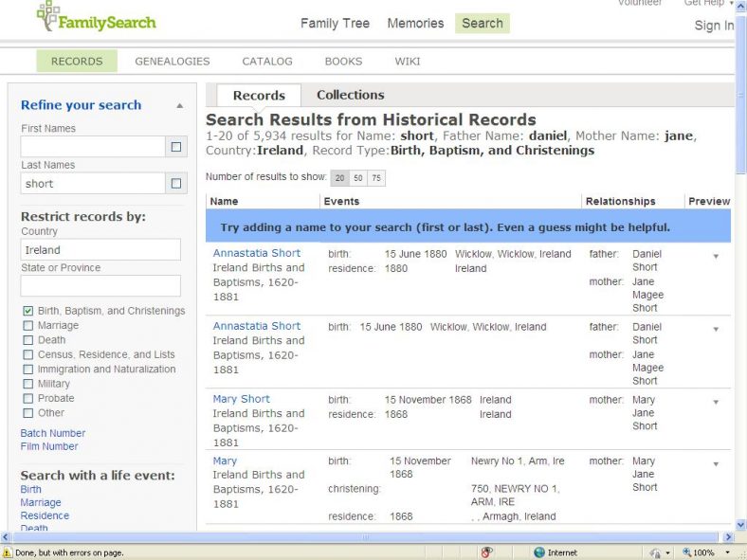Click the FamilySearch tree logo

point(97,17)
